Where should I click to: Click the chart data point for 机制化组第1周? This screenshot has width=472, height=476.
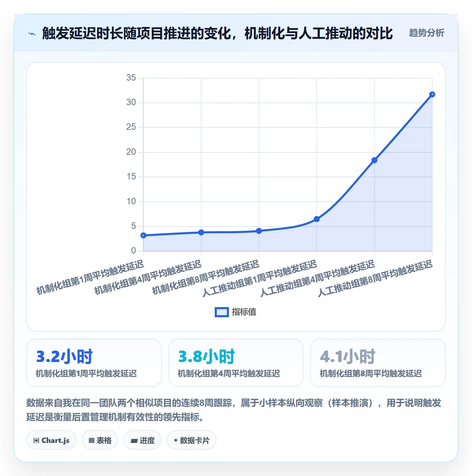tap(144, 235)
